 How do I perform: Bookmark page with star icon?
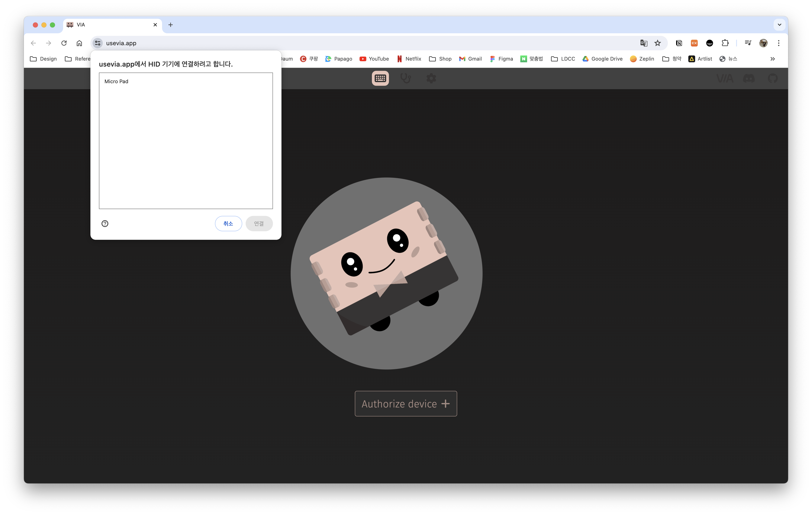[x=658, y=43]
